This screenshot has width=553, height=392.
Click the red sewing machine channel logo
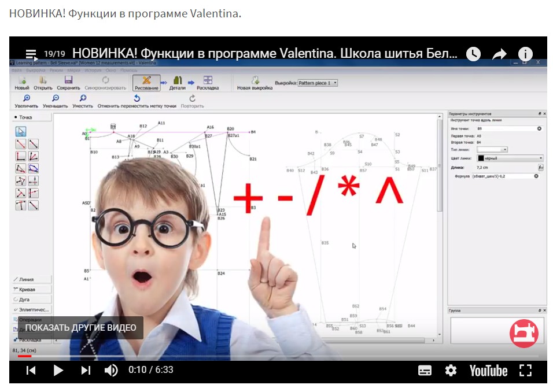click(523, 333)
